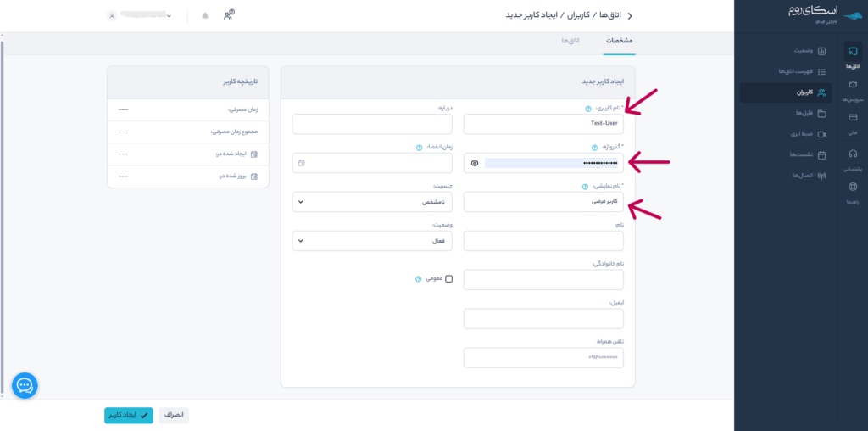Viewport: 868px width, 431px height.
Task: Click the cancel (انصراف) button
Action: (x=174, y=415)
